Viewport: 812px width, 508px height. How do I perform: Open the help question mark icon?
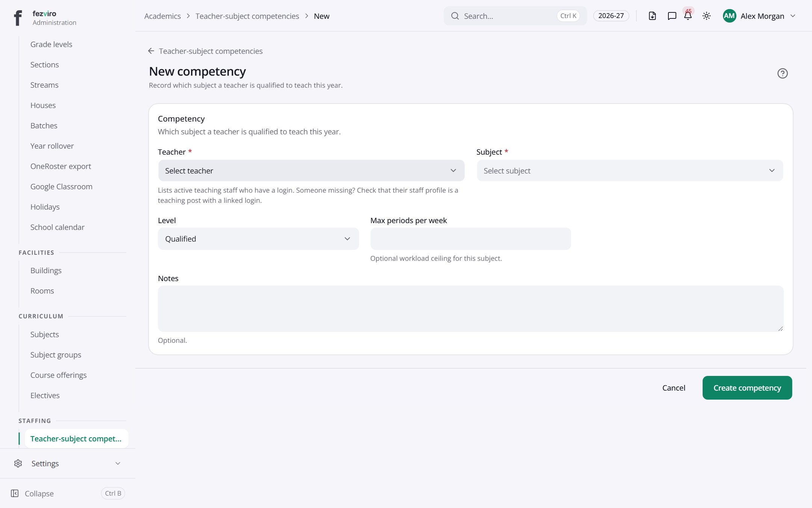tap(782, 73)
